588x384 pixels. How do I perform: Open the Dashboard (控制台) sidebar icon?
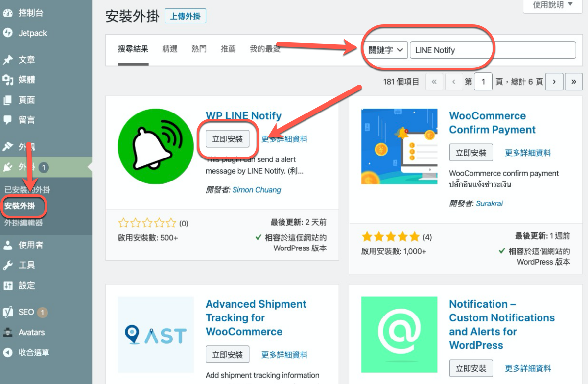(8, 13)
